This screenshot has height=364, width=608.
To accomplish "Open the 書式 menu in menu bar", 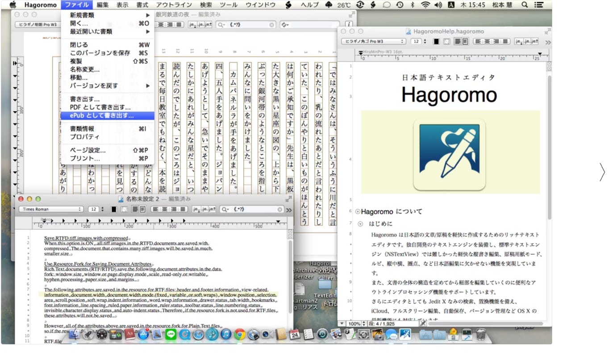I will coord(142,5).
